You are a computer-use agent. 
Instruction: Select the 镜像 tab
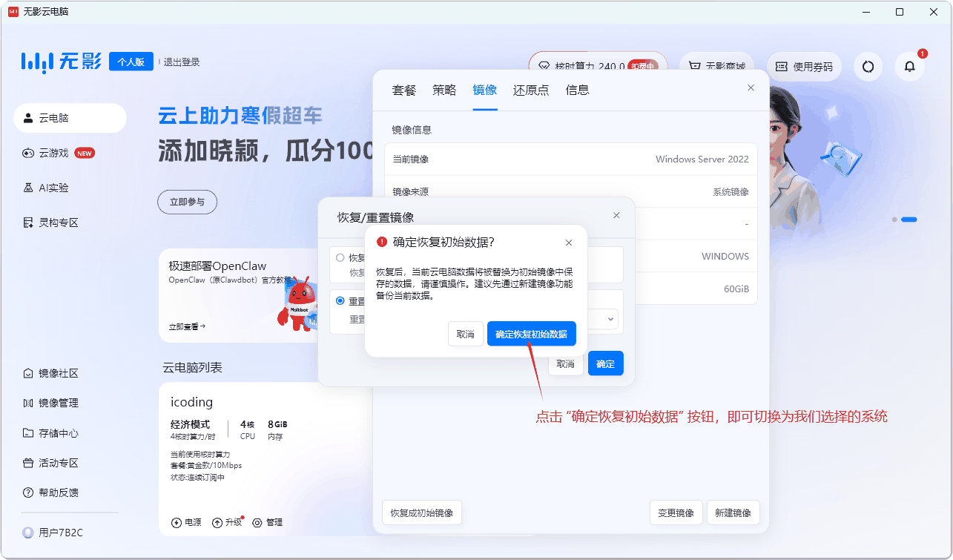click(x=485, y=90)
